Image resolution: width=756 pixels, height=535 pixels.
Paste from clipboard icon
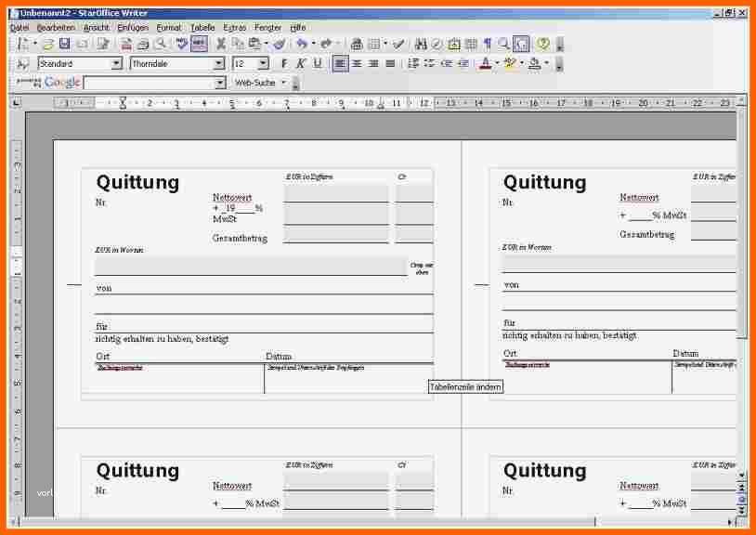(x=254, y=44)
